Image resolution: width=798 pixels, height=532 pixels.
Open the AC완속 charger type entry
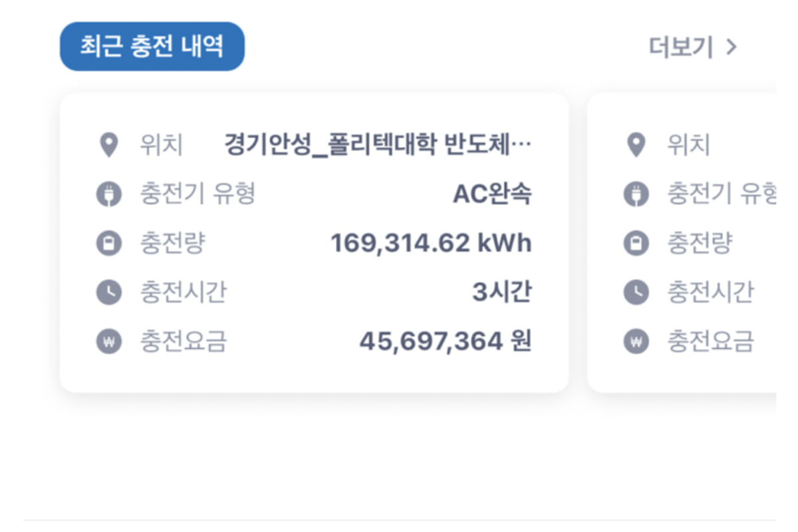[494, 194]
